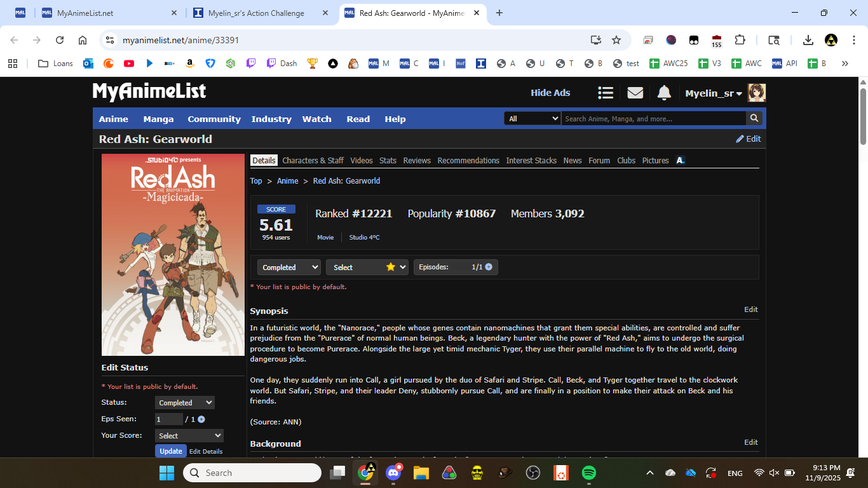
Task: Click the pencil Edit icon link
Action: 748,139
